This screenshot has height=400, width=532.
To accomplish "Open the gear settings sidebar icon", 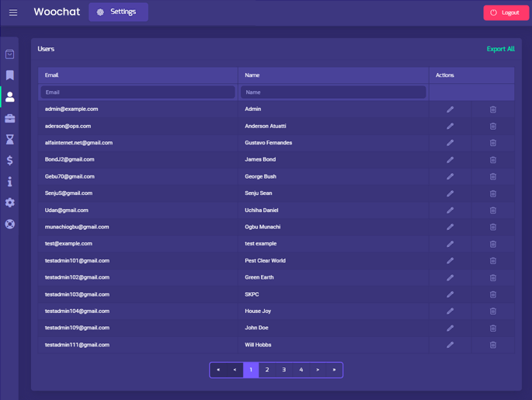I will (x=9, y=203).
